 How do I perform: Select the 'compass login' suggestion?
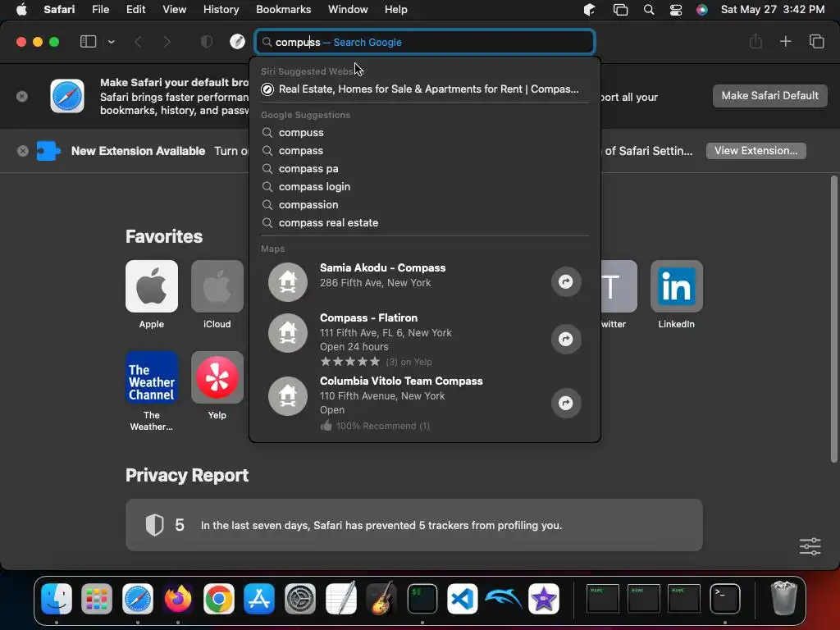pyautogui.click(x=425, y=186)
